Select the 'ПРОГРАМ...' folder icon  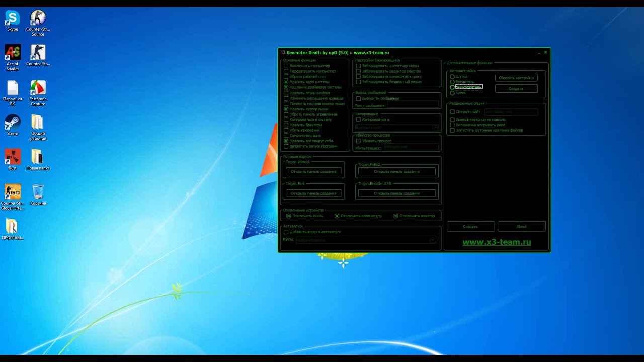click(x=13, y=229)
